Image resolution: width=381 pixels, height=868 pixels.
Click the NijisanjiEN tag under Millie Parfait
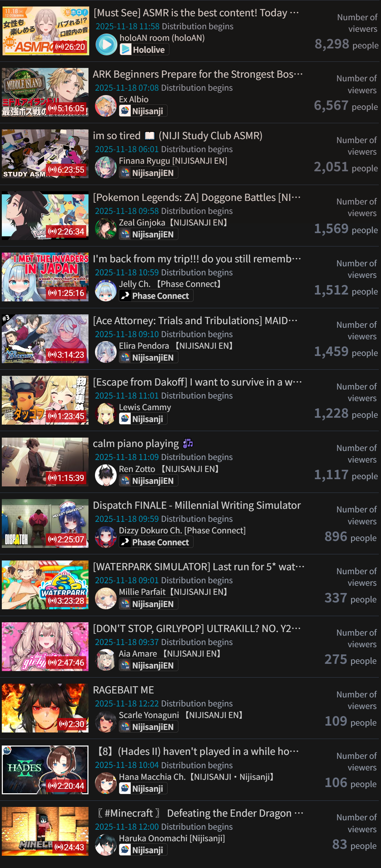148,604
